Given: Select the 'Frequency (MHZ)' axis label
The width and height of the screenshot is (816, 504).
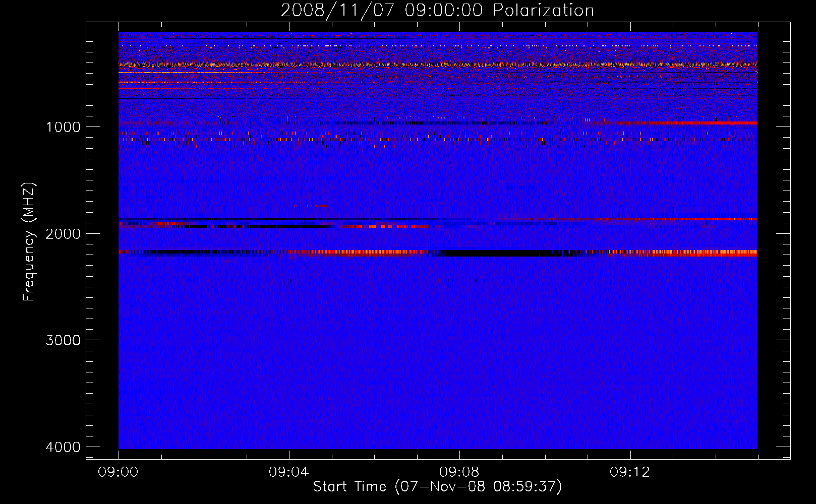Looking at the screenshot, I should tap(29, 242).
